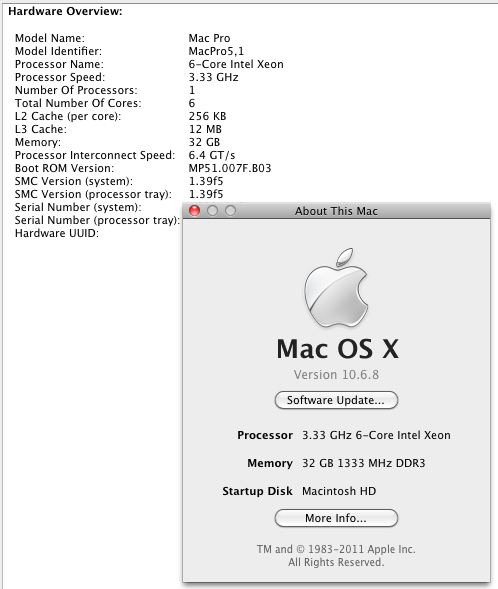Image resolution: width=498 pixels, height=589 pixels.
Task: Click the Number Of Processors: label
Action: tap(76, 90)
